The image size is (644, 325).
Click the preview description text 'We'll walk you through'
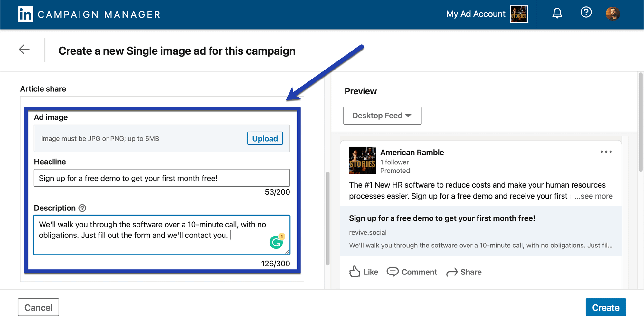(481, 245)
